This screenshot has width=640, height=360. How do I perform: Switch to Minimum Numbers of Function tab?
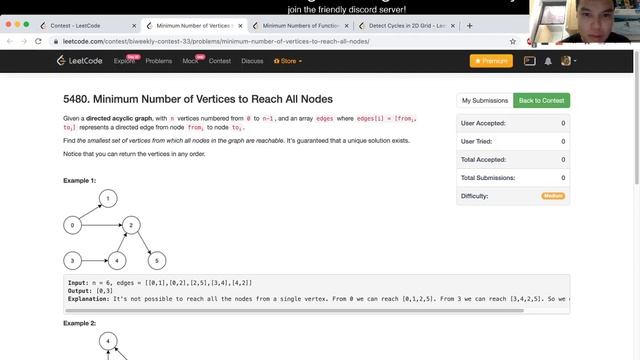pyautogui.click(x=300, y=26)
